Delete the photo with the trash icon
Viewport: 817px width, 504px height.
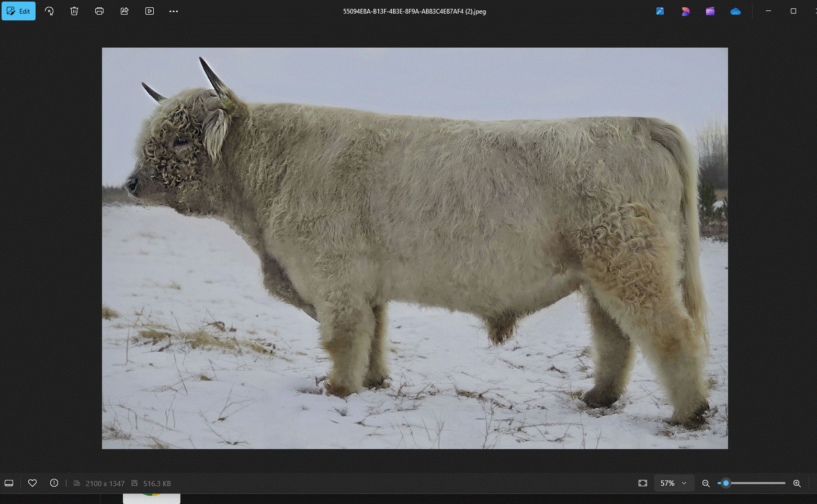pyautogui.click(x=74, y=11)
